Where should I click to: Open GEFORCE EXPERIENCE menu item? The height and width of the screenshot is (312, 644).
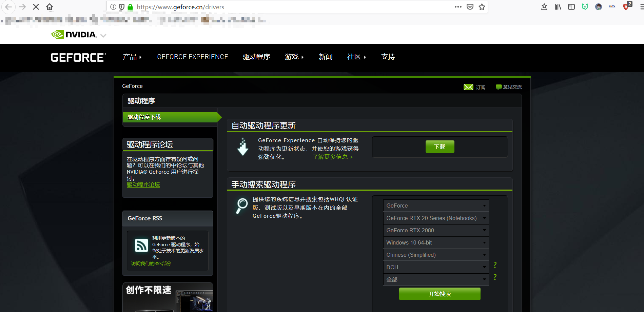click(193, 57)
